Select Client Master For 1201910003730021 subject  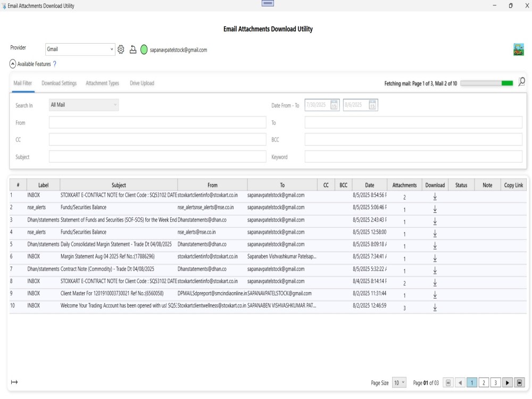pyautogui.click(x=112, y=293)
